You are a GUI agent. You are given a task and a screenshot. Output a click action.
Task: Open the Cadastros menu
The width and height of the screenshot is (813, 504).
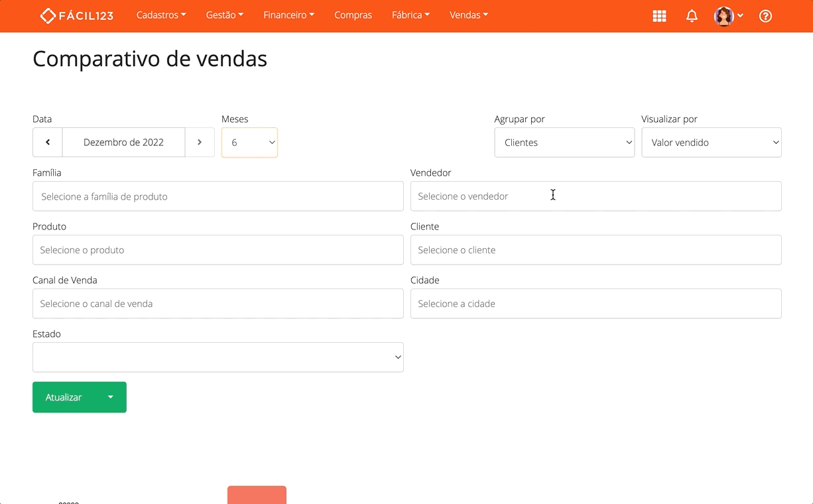(x=160, y=15)
